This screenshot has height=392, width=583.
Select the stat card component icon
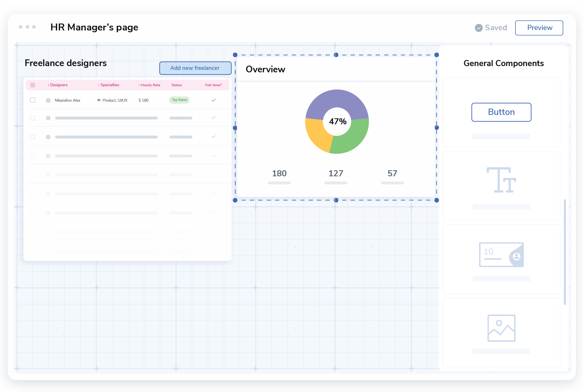click(501, 254)
